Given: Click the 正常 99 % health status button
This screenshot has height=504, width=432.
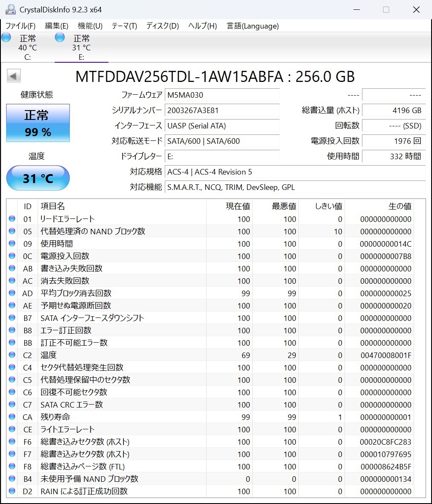Looking at the screenshot, I should coord(38,123).
